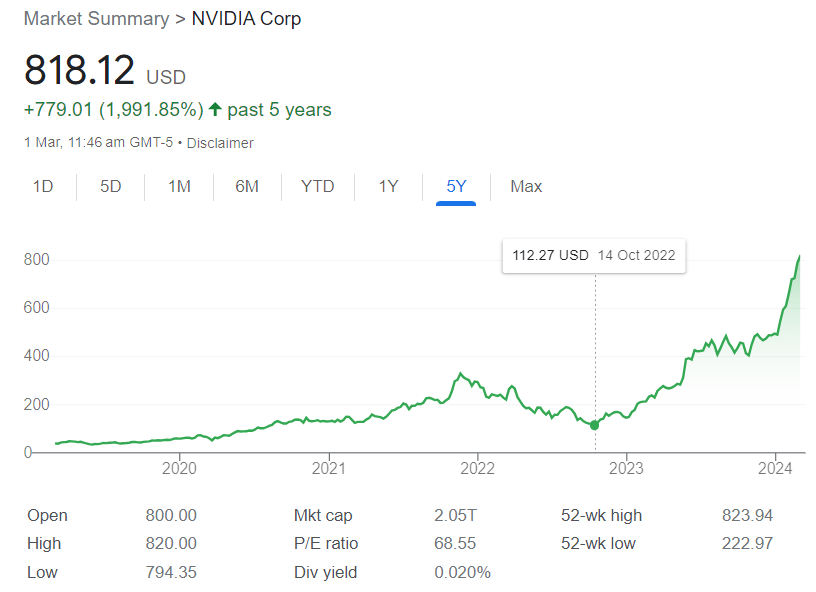This screenshot has width=816, height=592.
Task: Click the NVIDIA Corp title text
Action: pyautogui.click(x=246, y=19)
